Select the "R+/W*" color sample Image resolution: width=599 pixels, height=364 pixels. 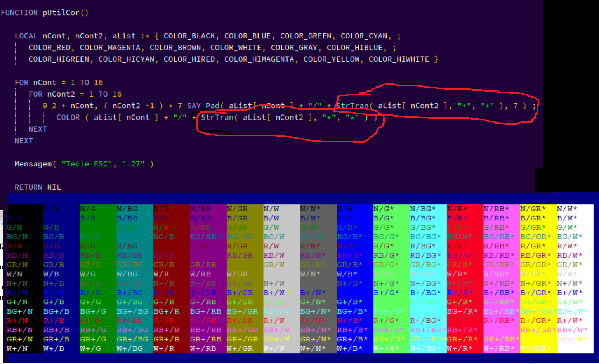[570, 321]
